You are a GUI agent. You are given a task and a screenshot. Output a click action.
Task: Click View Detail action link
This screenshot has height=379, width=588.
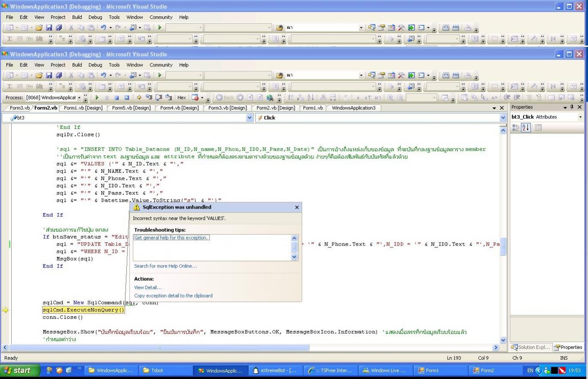coord(148,288)
